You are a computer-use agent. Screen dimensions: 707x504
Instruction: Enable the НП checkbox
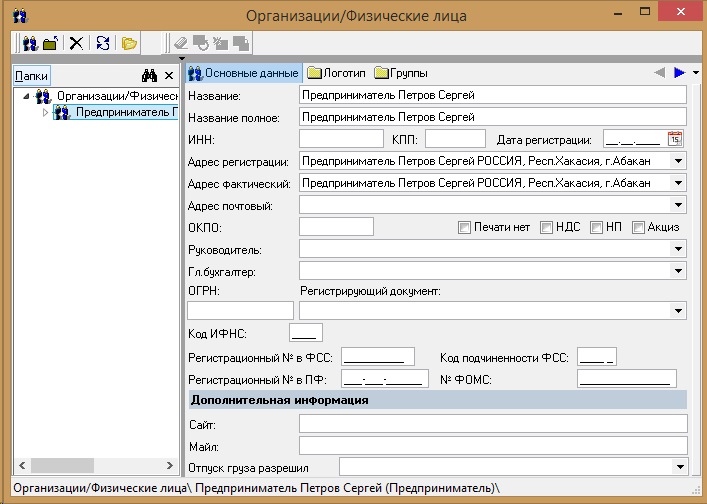click(596, 227)
